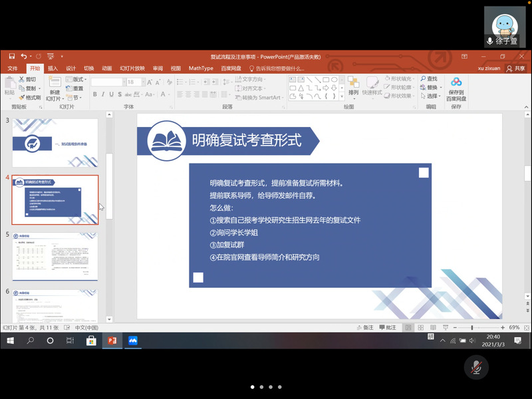532x399 pixels.
Task: Select slide 5 thumbnail in the slide panel
Action: (55, 256)
